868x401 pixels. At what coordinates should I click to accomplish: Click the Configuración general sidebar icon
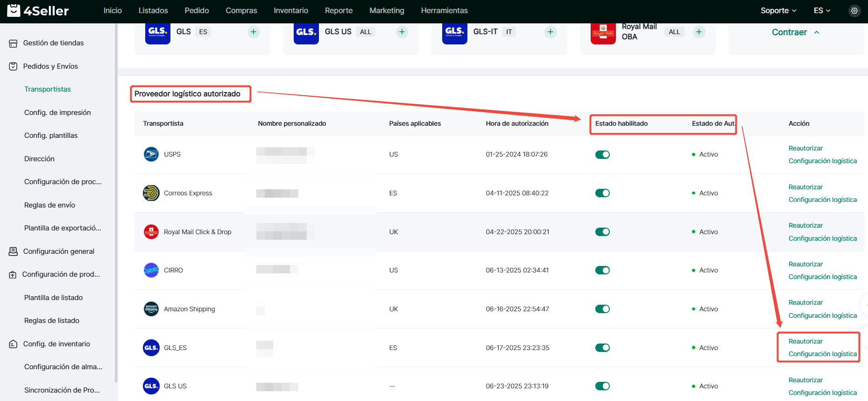pyautogui.click(x=13, y=251)
